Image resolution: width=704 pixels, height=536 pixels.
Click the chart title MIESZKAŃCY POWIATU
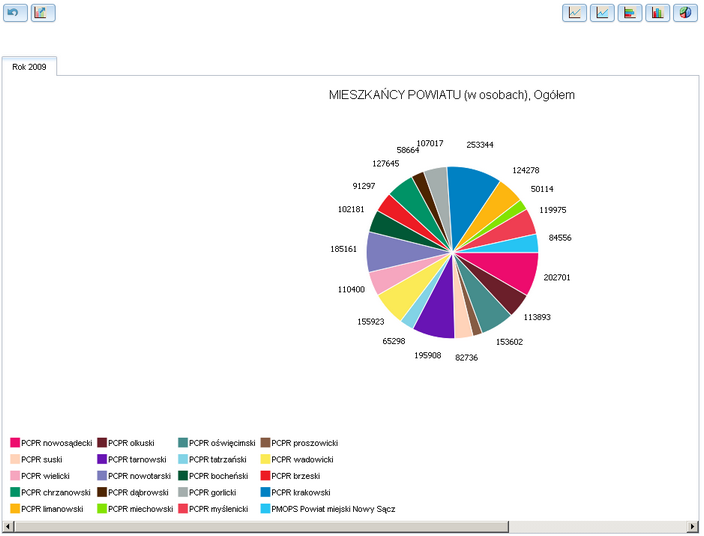(x=451, y=95)
